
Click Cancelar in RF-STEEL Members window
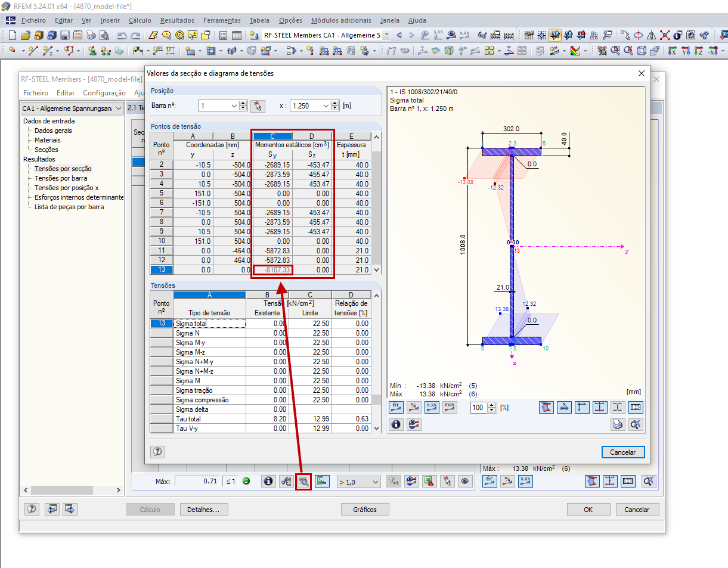pyautogui.click(x=637, y=510)
